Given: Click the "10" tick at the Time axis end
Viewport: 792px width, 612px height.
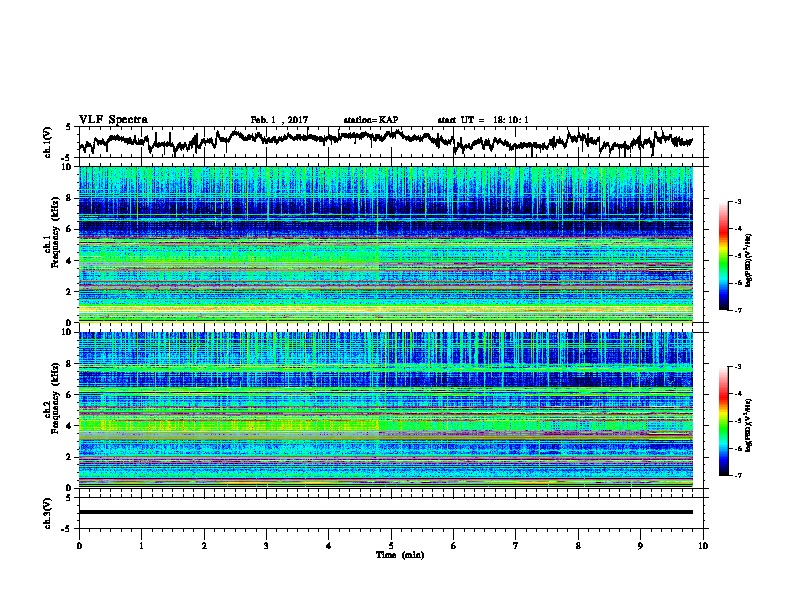Looking at the screenshot, I should pos(703,546).
